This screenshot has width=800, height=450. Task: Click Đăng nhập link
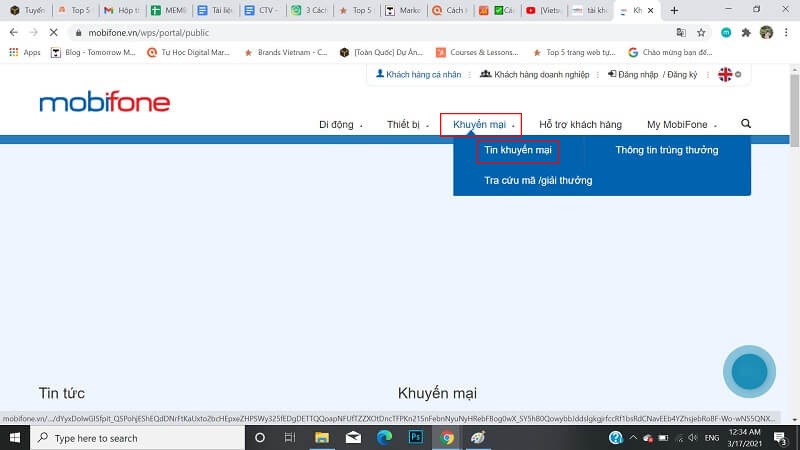633,74
